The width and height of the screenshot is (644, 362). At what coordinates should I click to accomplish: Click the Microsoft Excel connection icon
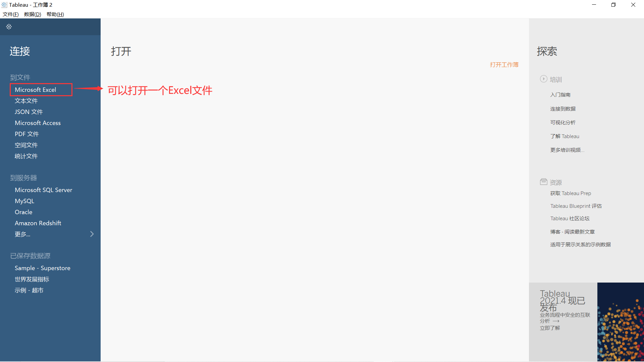pyautogui.click(x=35, y=89)
